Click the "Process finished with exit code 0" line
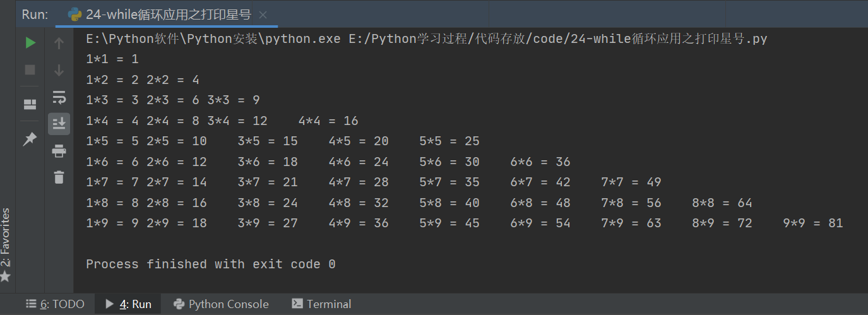Viewport: 868px width, 315px height. [x=210, y=264]
